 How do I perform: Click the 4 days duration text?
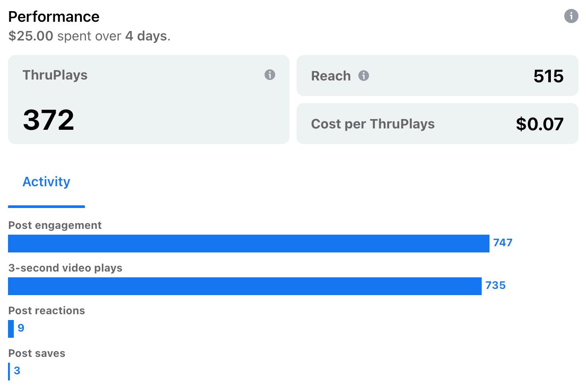pos(146,36)
